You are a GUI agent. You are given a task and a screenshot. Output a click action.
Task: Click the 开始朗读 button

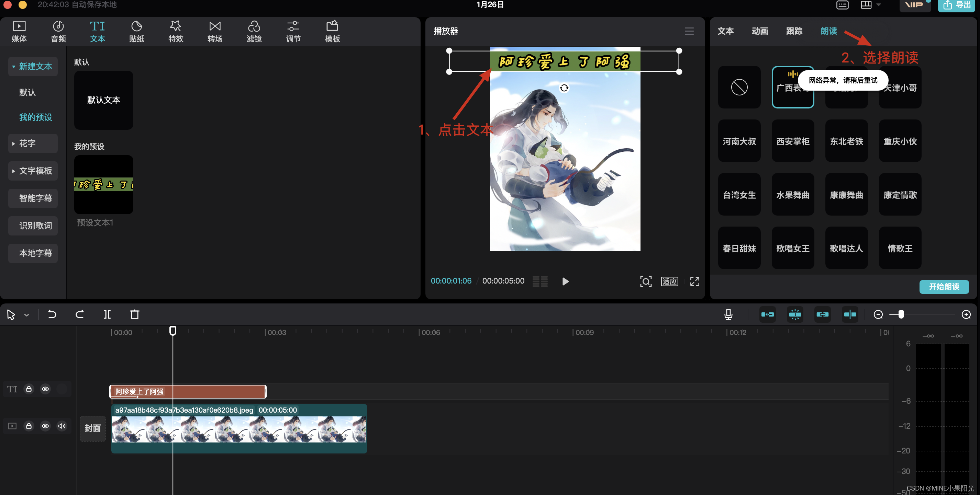[x=944, y=287]
